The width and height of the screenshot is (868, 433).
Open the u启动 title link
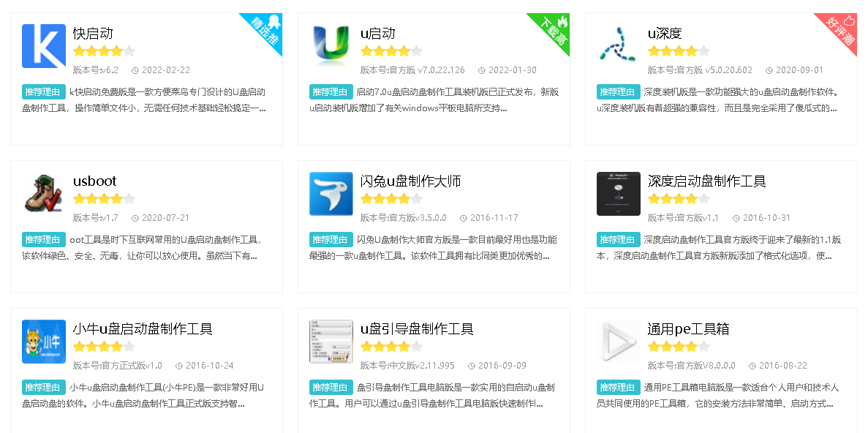point(378,34)
